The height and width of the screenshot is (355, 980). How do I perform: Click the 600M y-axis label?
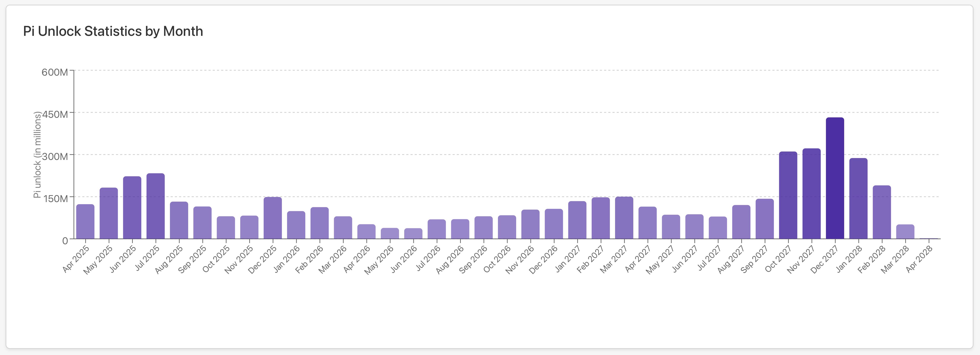coord(55,72)
